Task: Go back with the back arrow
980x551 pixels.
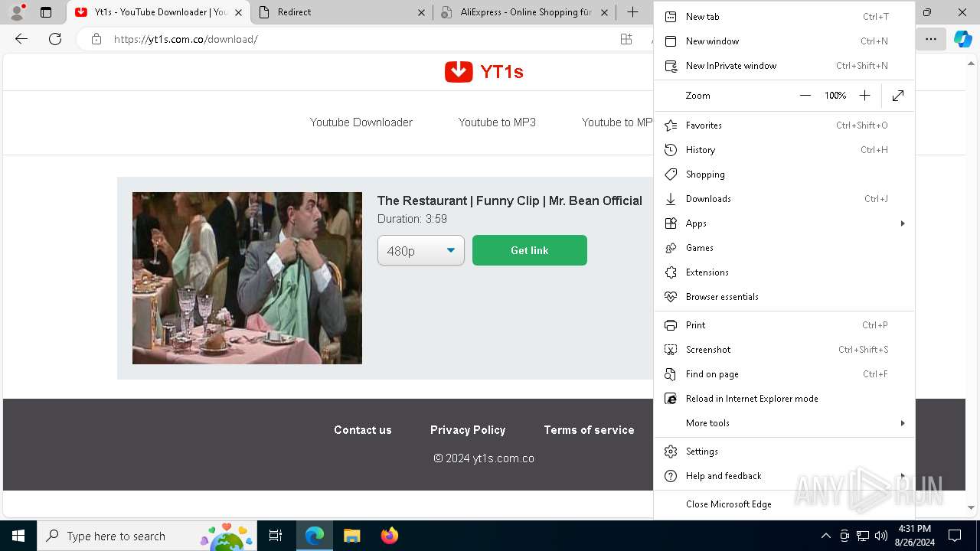Action: (21, 39)
